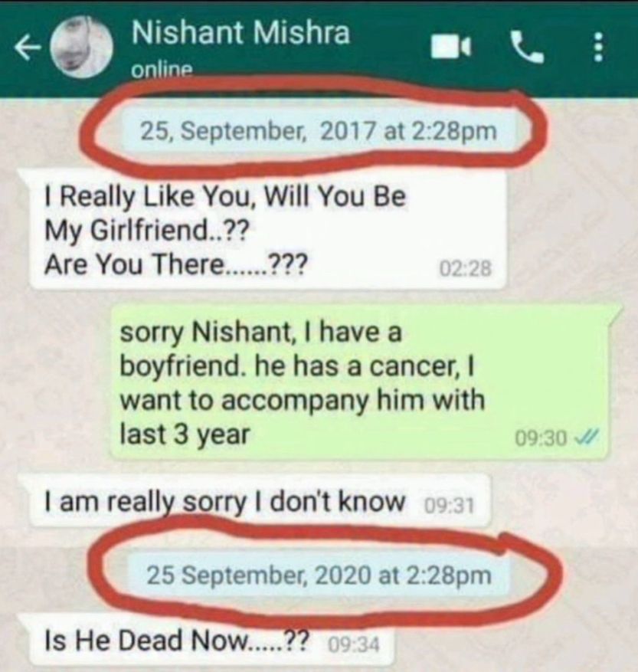Open contact info via Nishant Mishra name
This screenshot has width=638, height=672.
pos(240,33)
